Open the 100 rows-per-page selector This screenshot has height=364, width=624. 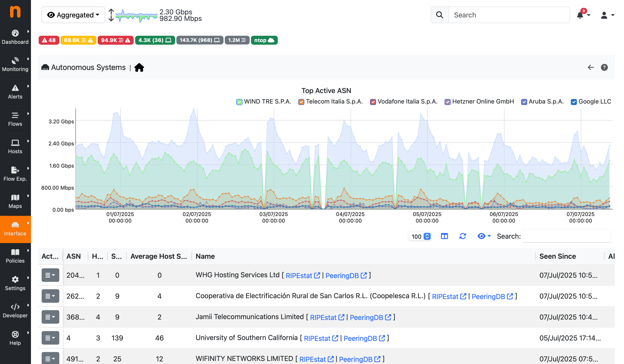(420, 236)
